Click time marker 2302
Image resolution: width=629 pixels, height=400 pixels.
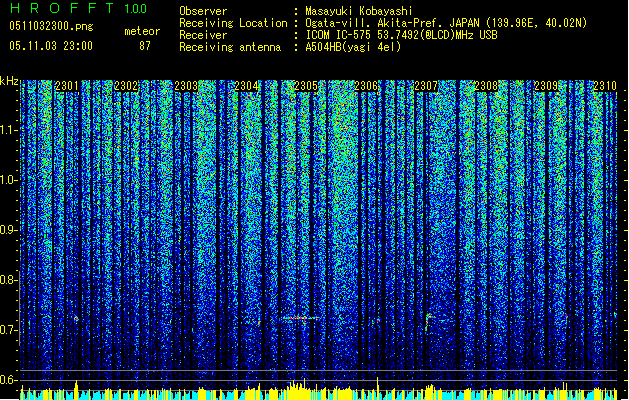(x=126, y=86)
